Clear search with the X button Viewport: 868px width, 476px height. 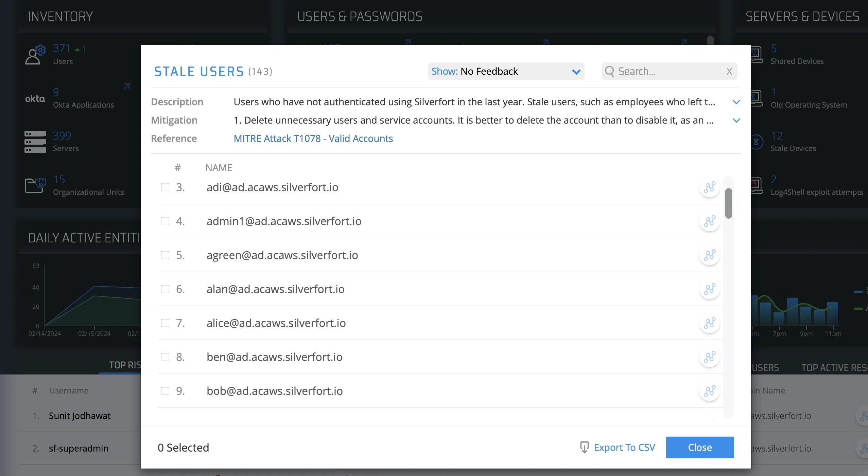point(729,71)
